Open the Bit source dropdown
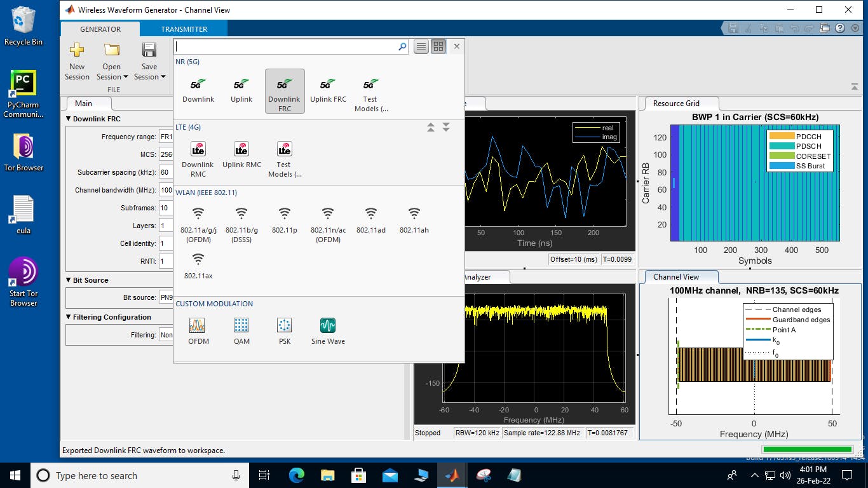Image resolution: width=868 pixels, height=488 pixels. (x=166, y=297)
